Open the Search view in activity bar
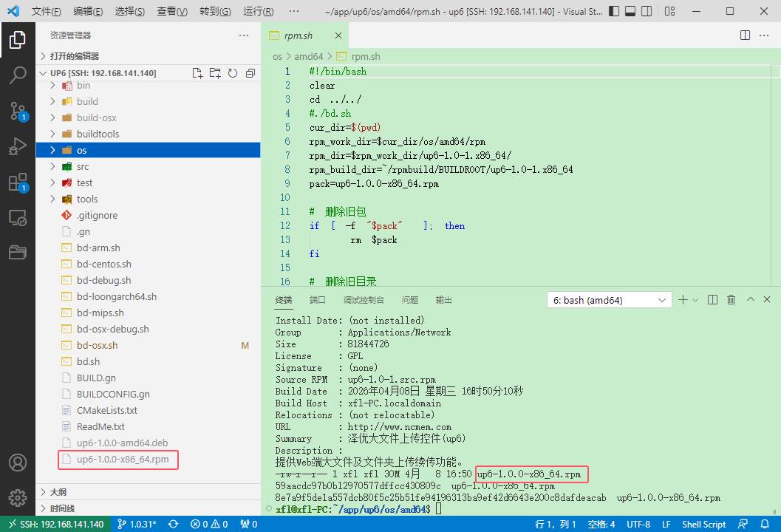 pyautogui.click(x=18, y=75)
